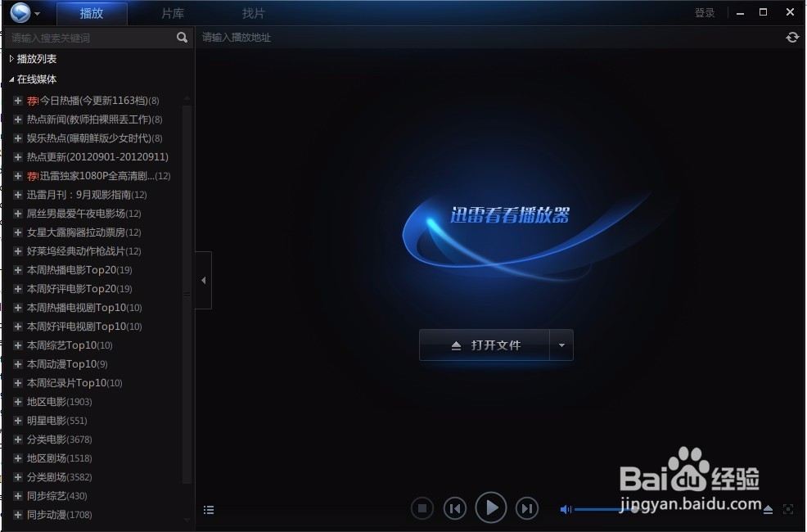
Task: Select 本周好评电视剧Top10 item
Action: tap(84, 327)
